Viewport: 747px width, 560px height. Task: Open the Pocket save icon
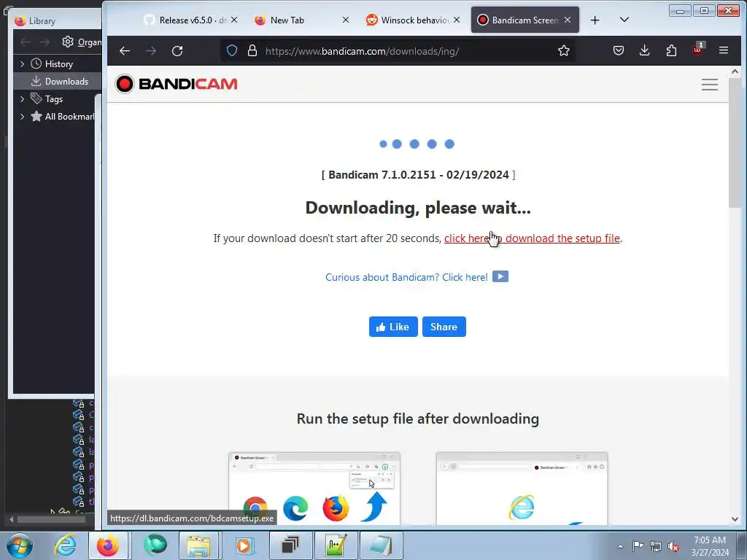click(619, 50)
